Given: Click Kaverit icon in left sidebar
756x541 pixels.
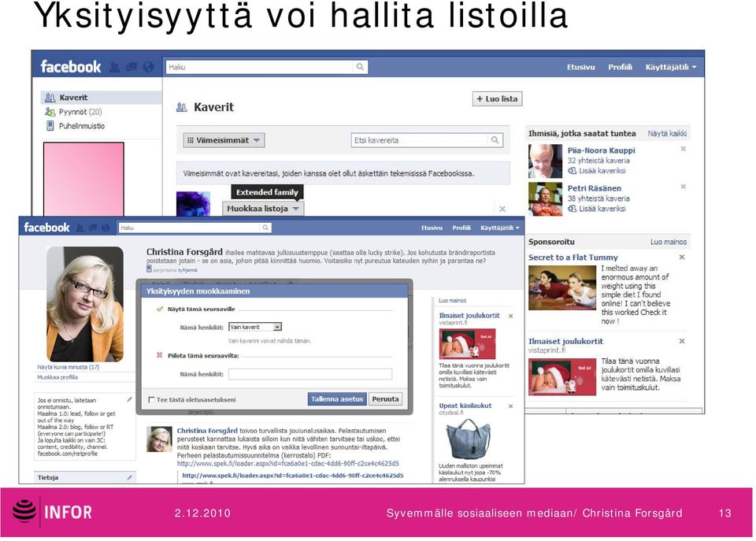Looking at the screenshot, I should click(50, 98).
